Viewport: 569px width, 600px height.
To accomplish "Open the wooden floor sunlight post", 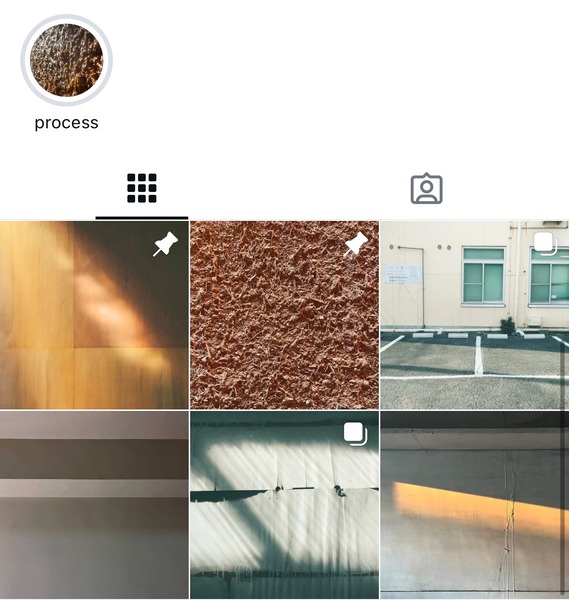I will [x=94, y=315].
